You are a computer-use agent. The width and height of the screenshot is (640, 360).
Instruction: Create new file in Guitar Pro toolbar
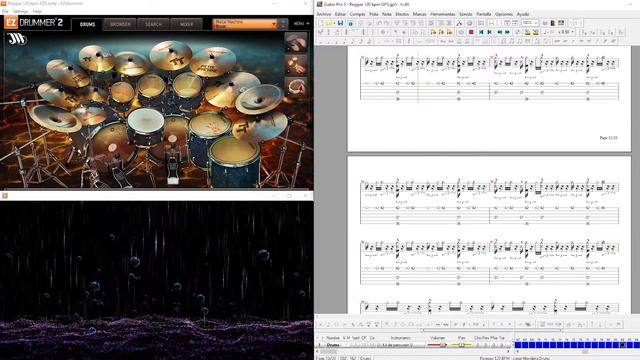321,23
